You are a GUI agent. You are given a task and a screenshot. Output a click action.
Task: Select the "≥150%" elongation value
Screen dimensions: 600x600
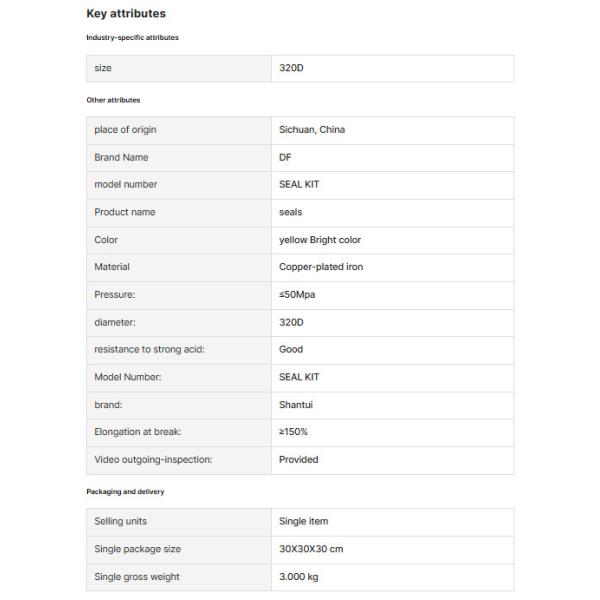[293, 432]
